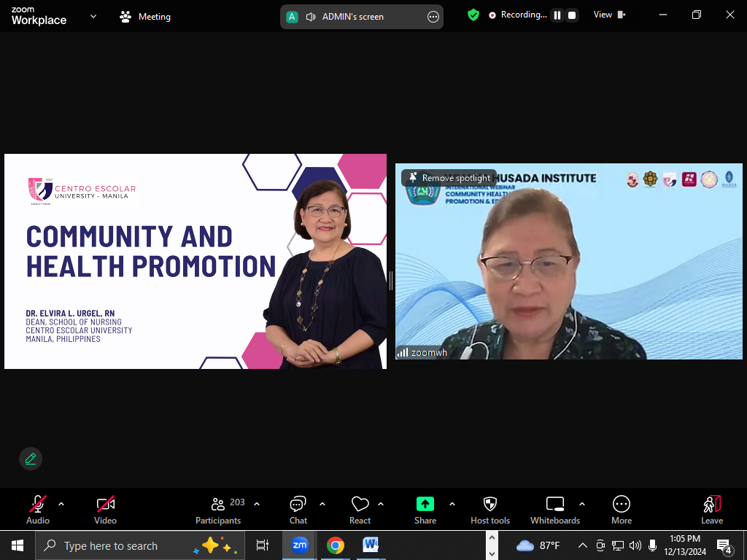The width and height of the screenshot is (747, 560).
Task: Open Whiteboards
Action: click(555, 510)
